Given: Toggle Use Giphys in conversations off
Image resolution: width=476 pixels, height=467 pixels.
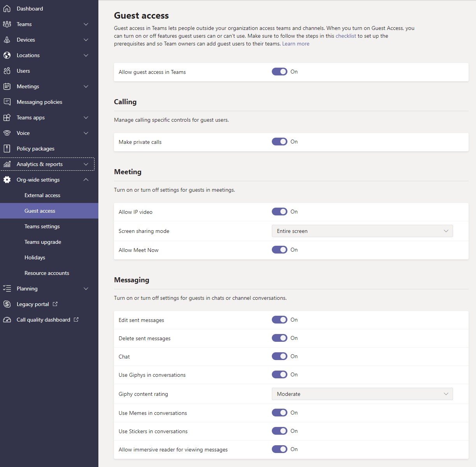Looking at the screenshot, I should pyautogui.click(x=279, y=374).
